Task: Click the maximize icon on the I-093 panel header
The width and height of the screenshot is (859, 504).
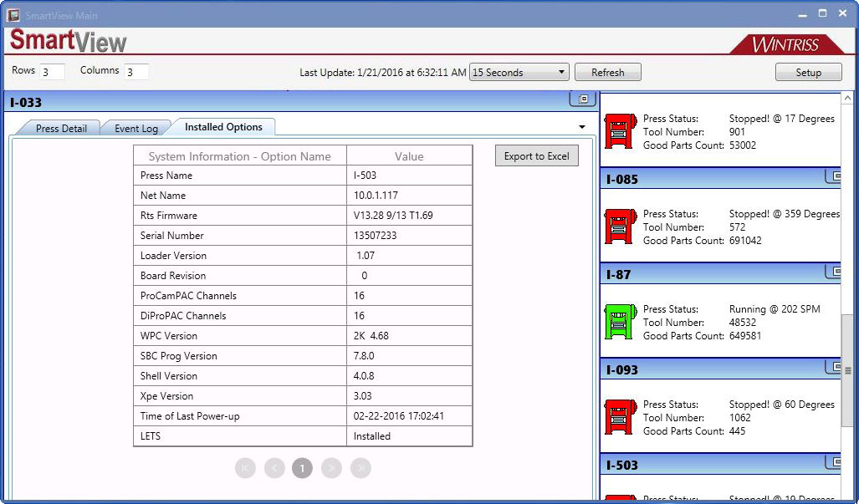Action: (x=835, y=367)
